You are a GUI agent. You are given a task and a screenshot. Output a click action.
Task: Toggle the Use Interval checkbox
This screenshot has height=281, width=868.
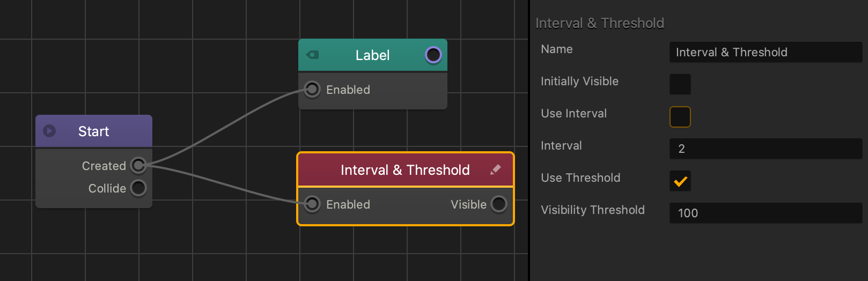click(x=680, y=116)
